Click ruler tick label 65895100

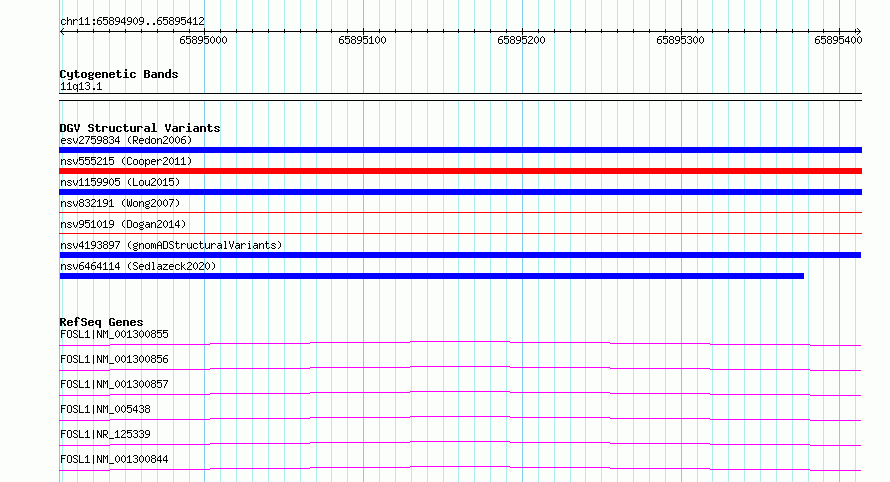coord(362,40)
